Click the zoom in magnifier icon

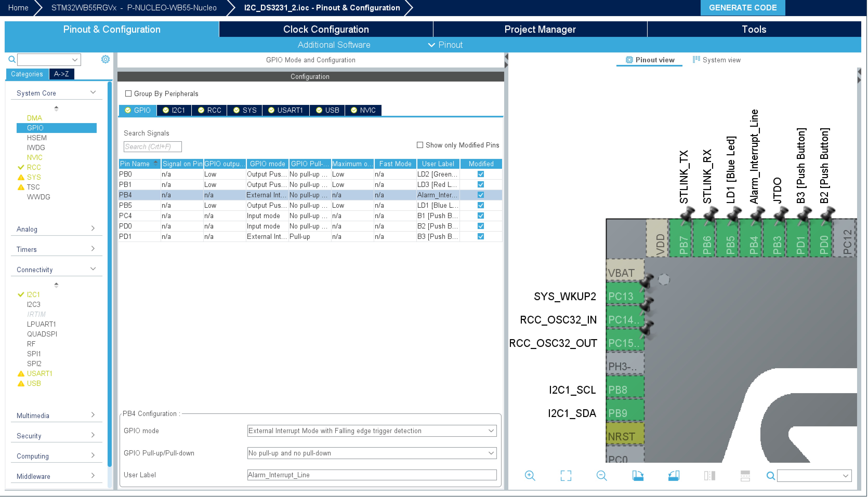[x=530, y=475]
